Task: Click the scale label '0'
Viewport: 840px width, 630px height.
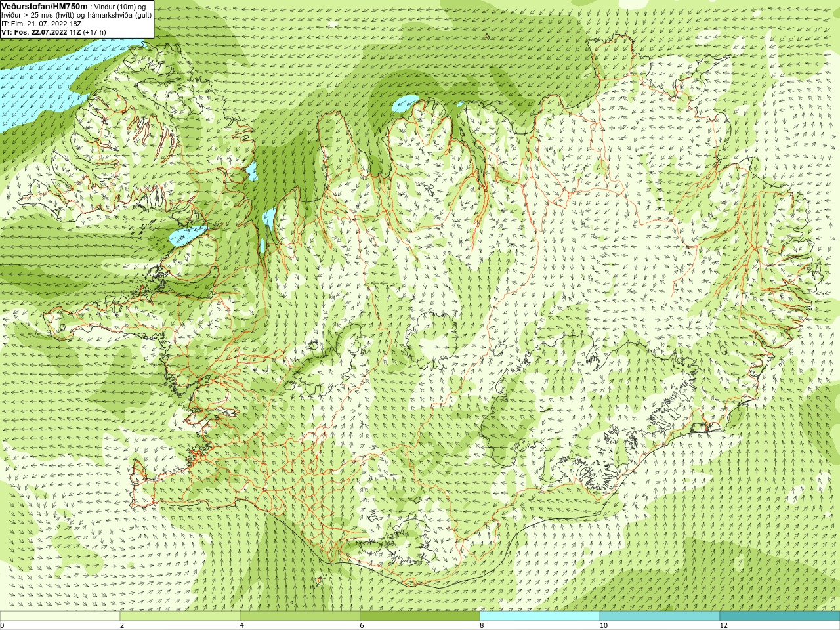Action: [x=3, y=625]
